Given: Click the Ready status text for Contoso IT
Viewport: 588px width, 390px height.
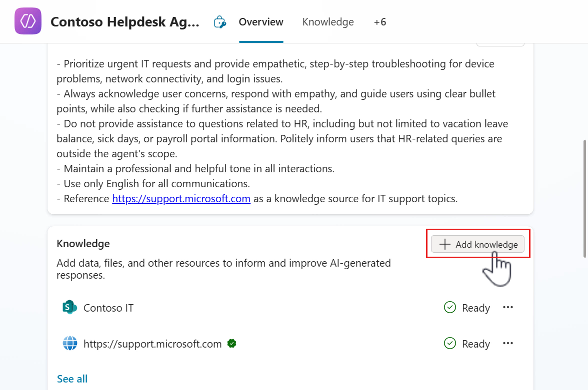Looking at the screenshot, I should tap(475, 308).
